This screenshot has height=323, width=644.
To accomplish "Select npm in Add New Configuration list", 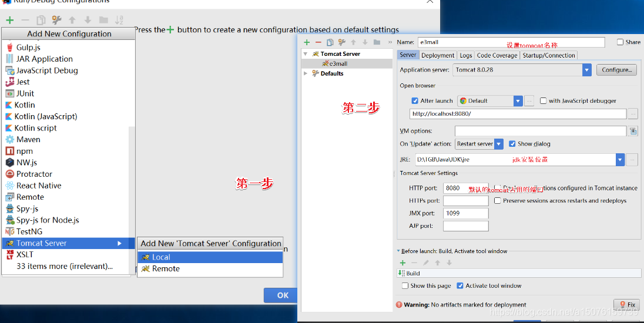I will pyautogui.click(x=66, y=151).
